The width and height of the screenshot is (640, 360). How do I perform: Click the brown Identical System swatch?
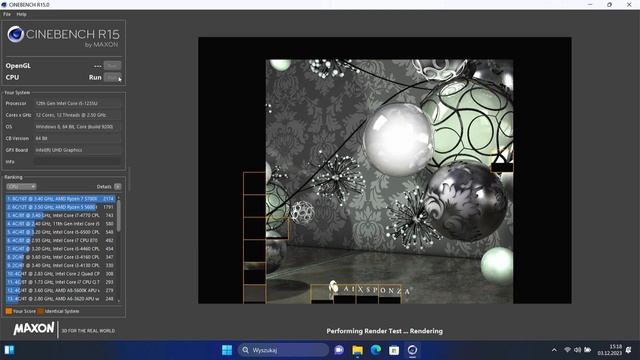click(40, 311)
